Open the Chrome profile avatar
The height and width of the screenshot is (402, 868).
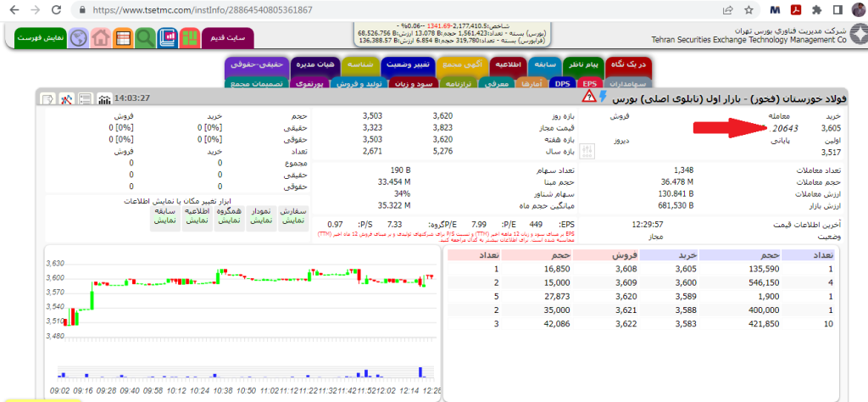tap(858, 10)
